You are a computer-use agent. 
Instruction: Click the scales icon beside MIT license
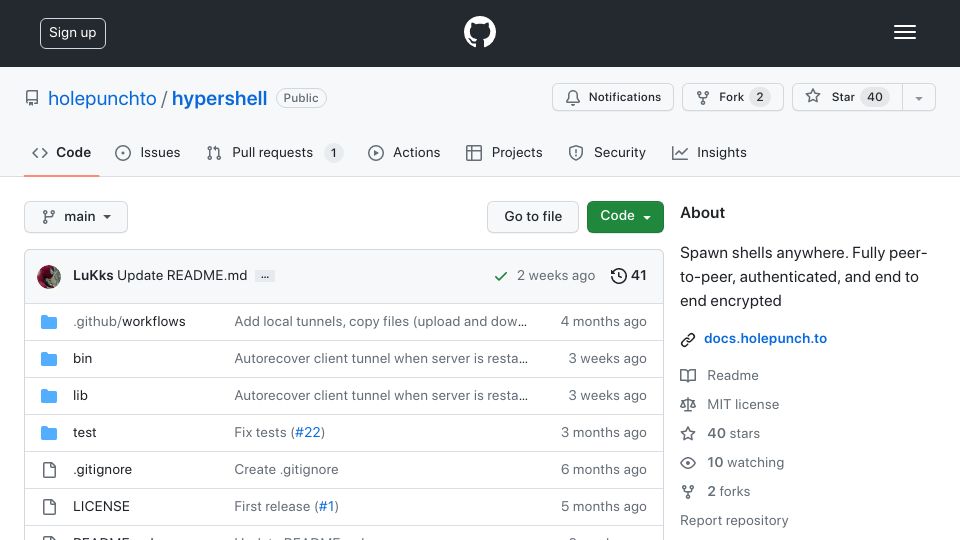click(x=688, y=405)
